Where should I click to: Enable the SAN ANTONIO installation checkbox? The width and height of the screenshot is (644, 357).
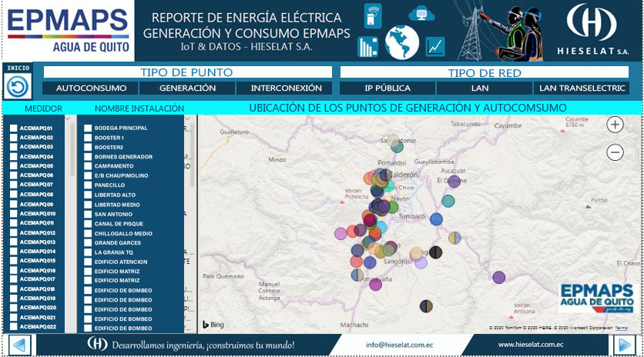(88, 214)
